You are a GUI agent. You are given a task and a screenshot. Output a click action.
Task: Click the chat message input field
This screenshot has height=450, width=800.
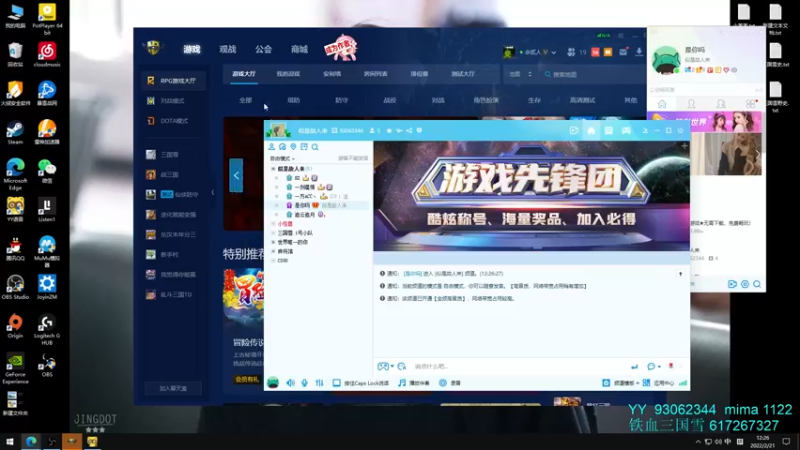coord(518,366)
